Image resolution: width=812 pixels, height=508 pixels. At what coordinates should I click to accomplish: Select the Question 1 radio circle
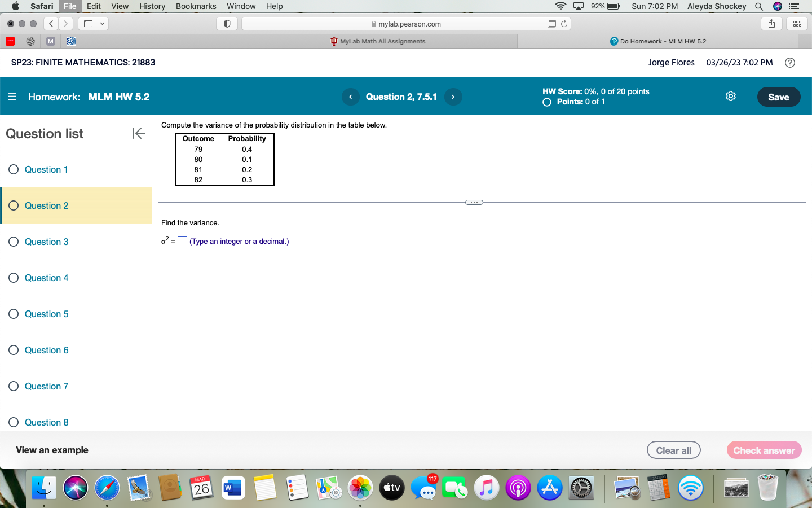(x=13, y=169)
